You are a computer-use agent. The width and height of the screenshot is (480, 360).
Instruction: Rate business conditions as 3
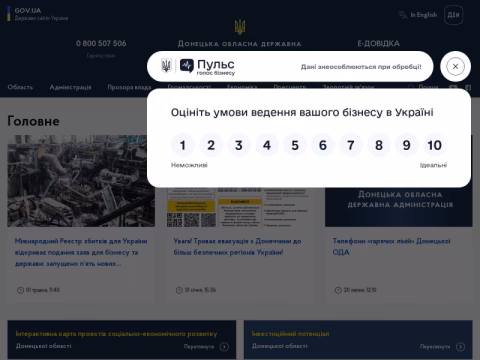(x=239, y=145)
